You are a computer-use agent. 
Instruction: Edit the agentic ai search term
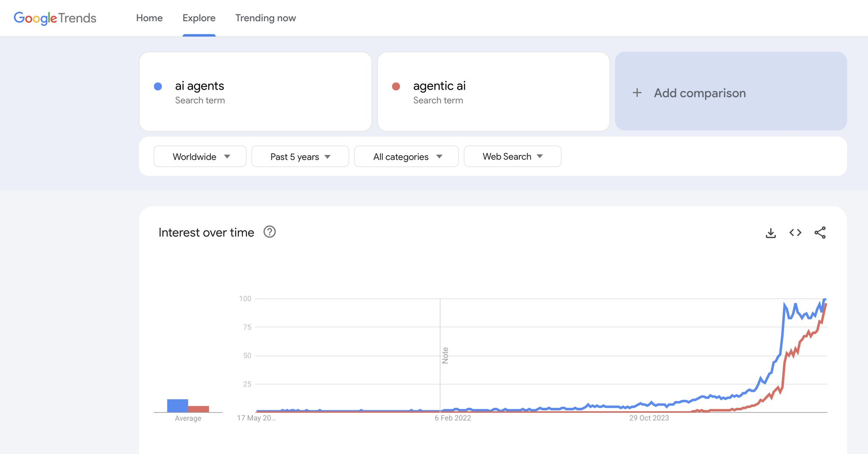pyautogui.click(x=494, y=92)
